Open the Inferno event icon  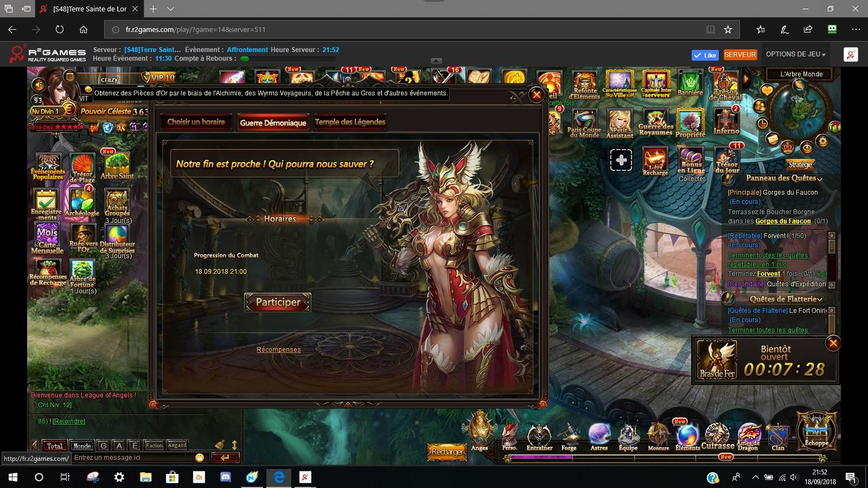(726, 121)
